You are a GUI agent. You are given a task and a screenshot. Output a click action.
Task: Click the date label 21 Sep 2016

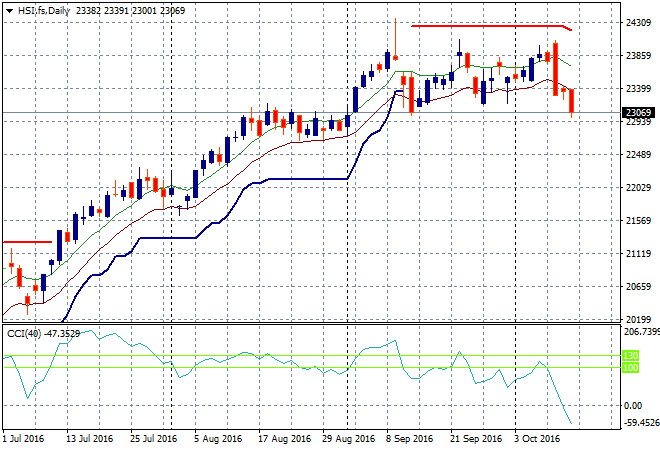476,439
